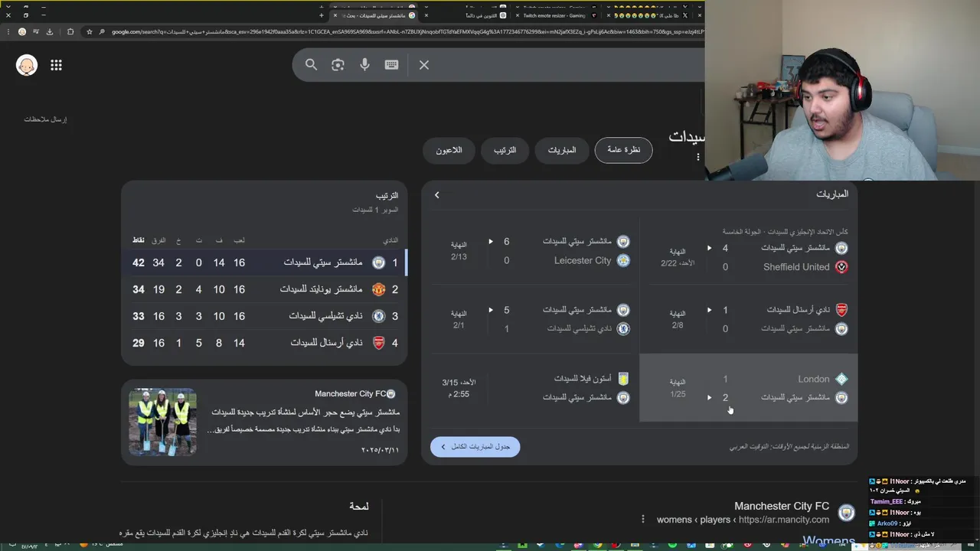Click the Aston Villa crest in upcoming match

click(623, 379)
